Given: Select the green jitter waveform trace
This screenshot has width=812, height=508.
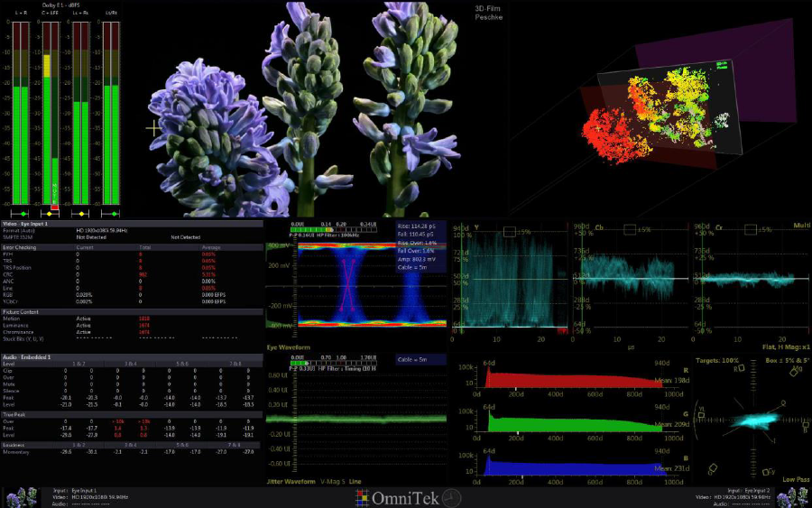Looking at the screenshot, I should click(356, 418).
